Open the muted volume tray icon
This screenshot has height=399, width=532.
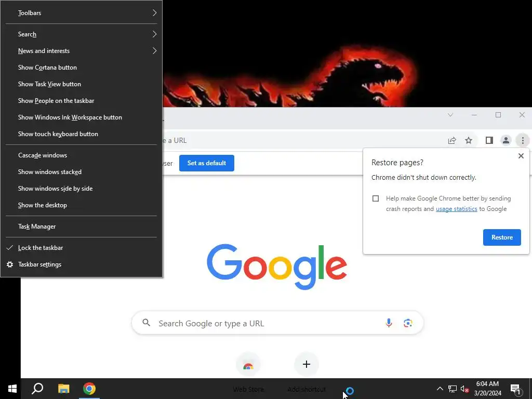[x=465, y=389]
